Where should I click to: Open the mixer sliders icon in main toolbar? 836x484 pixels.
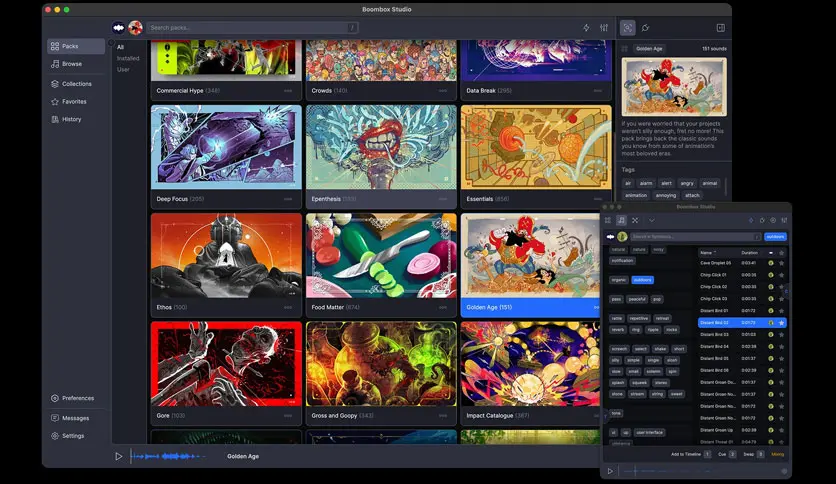[604, 28]
